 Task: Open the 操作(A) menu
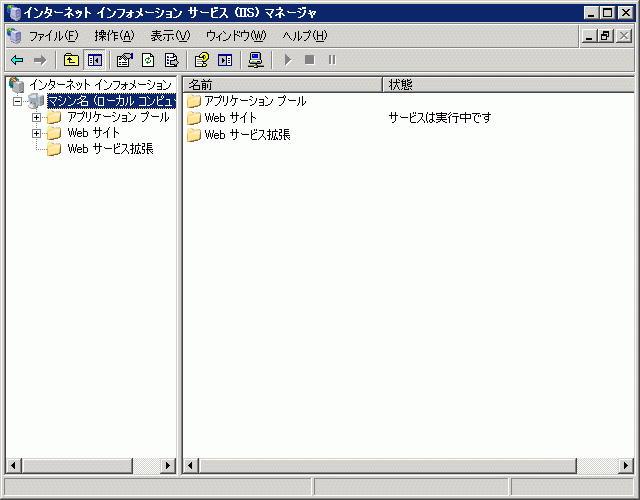point(114,36)
